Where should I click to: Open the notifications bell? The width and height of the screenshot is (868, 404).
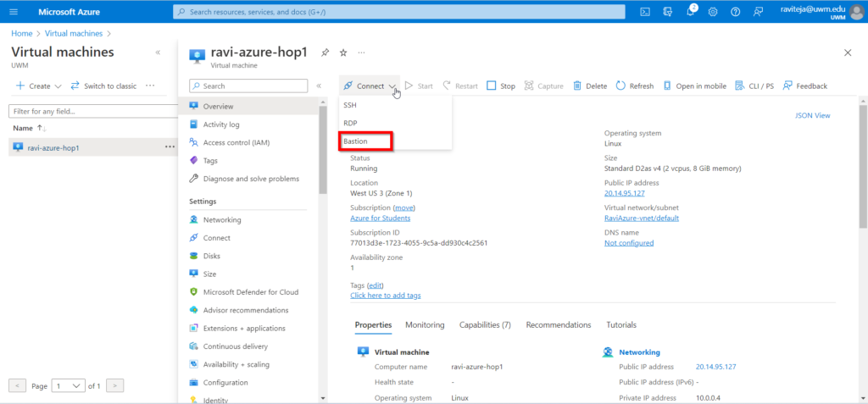point(690,12)
